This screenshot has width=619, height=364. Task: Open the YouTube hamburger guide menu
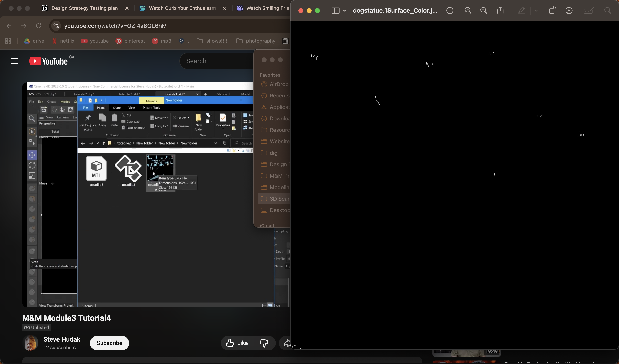pos(15,61)
